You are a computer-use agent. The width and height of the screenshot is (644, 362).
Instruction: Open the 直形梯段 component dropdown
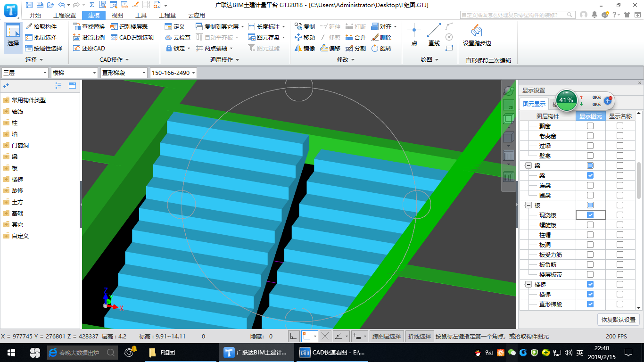(124, 73)
